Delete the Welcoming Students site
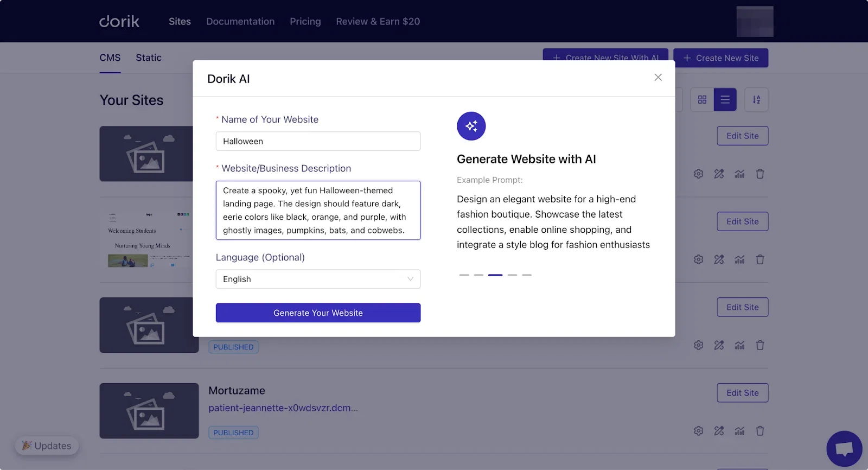The height and width of the screenshot is (470, 868). [x=760, y=260]
